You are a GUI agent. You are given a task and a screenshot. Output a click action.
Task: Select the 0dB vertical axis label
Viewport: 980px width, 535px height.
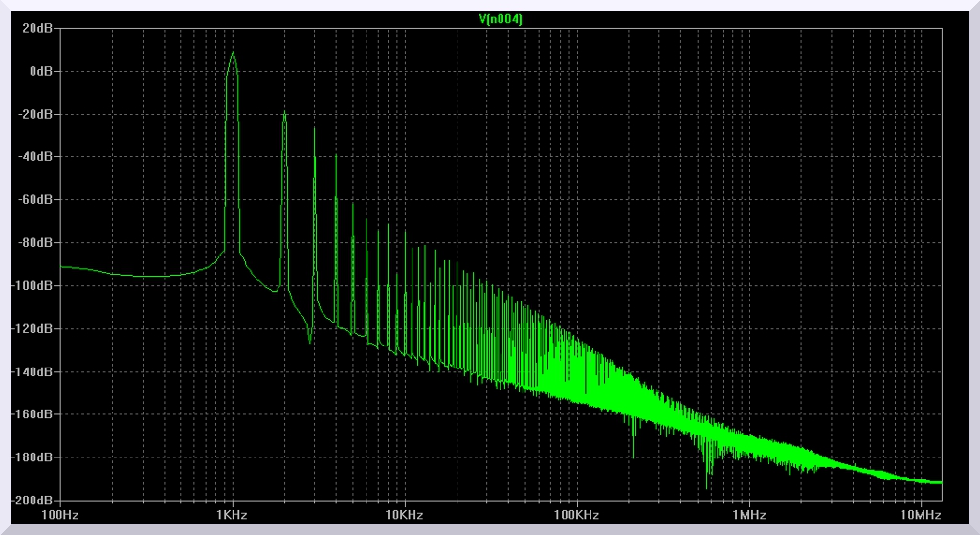coord(41,71)
